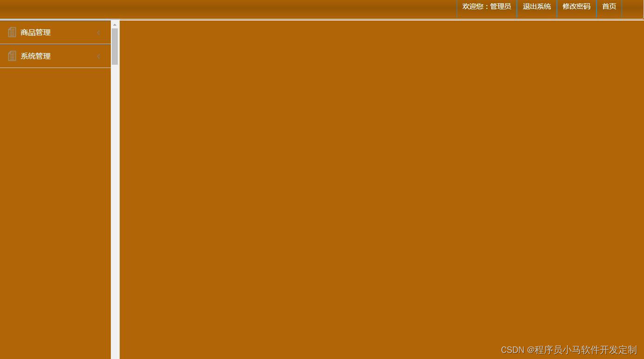
Task: Expand the 系统管理 chevron arrow
Action: pos(99,56)
